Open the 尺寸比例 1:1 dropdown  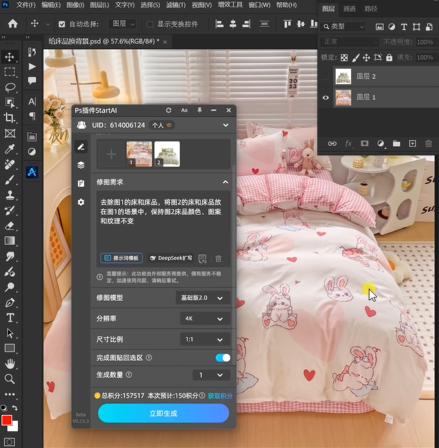tap(205, 339)
